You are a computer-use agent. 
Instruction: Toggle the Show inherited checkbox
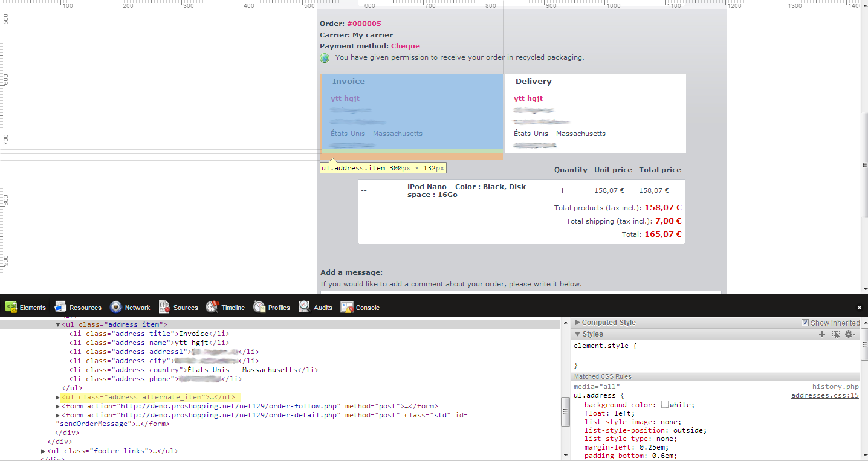[x=805, y=323]
